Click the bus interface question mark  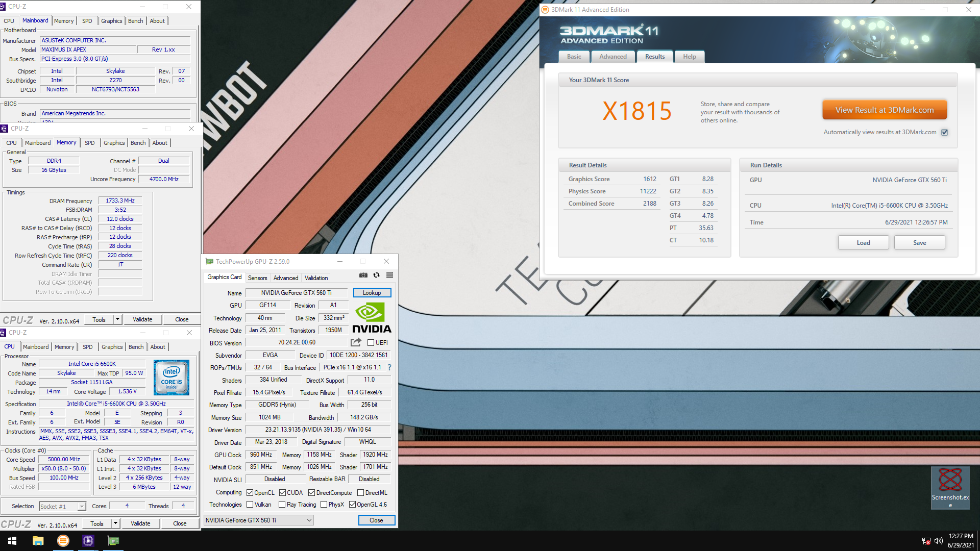tap(389, 367)
